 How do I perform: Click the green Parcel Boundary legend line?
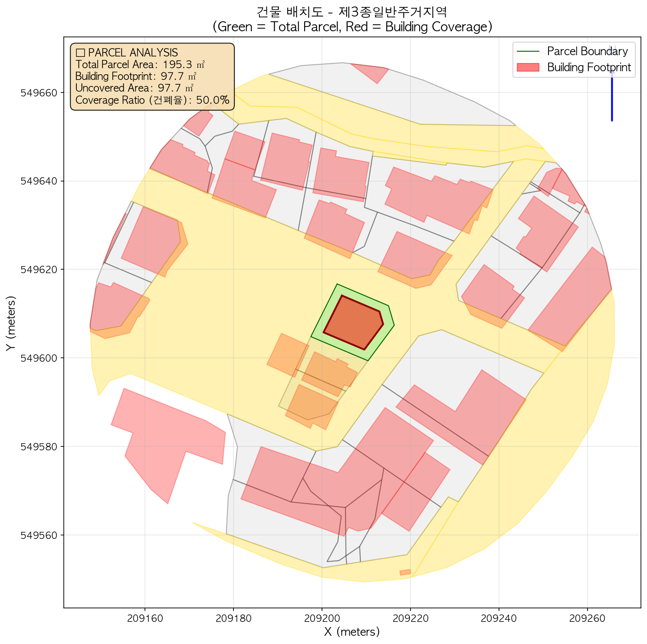coord(528,51)
